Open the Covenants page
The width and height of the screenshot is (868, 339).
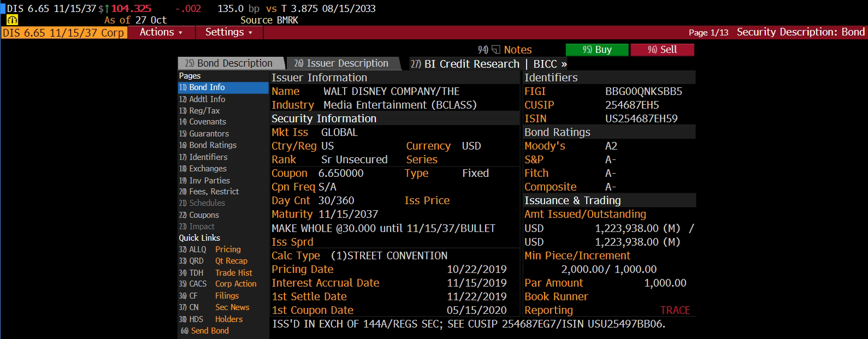[202, 122]
